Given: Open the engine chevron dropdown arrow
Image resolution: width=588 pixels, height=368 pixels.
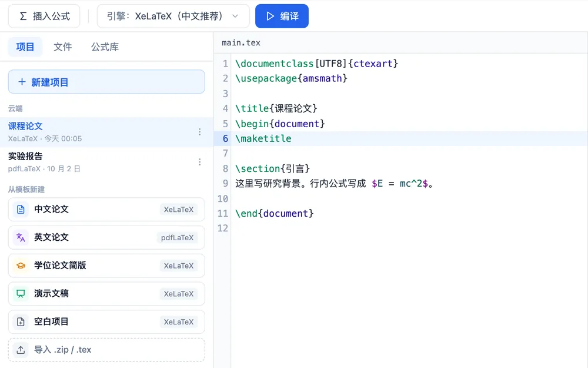Looking at the screenshot, I should [x=235, y=16].
